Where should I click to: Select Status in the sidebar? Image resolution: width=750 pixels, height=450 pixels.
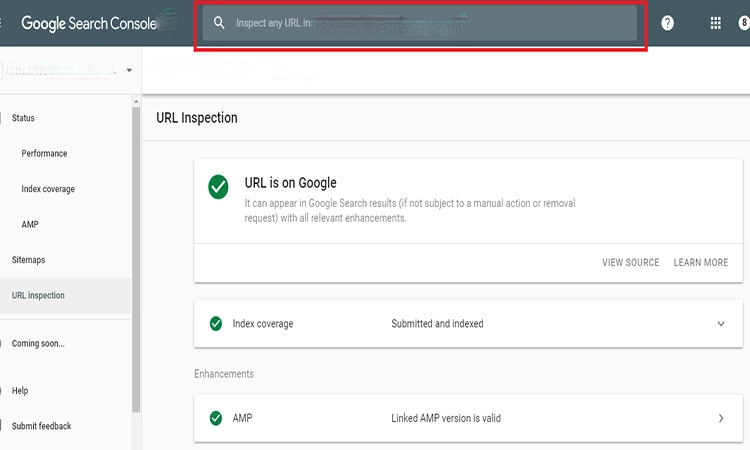tap(23, 118)
